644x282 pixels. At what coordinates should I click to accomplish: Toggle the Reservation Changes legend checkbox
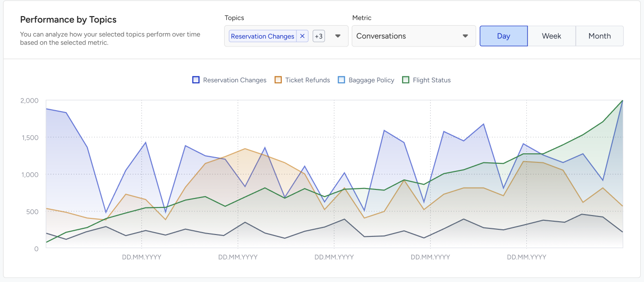coord(196,80)
